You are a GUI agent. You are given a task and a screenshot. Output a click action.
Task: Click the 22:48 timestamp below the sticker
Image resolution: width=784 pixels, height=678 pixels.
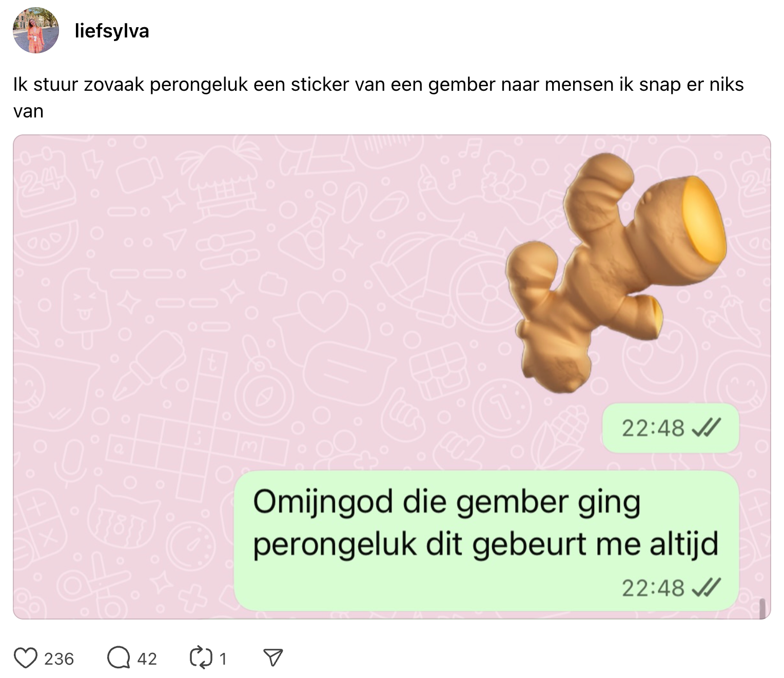click(x=653, y=428)
